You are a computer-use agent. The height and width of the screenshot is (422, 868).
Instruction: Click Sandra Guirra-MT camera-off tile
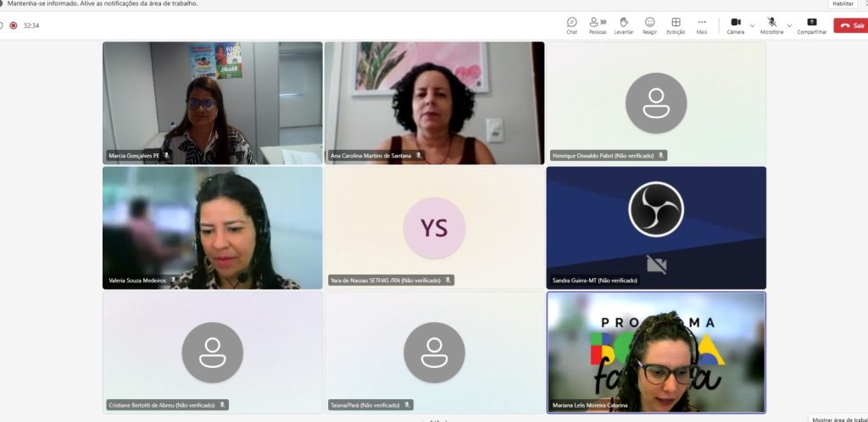(657, 228)
